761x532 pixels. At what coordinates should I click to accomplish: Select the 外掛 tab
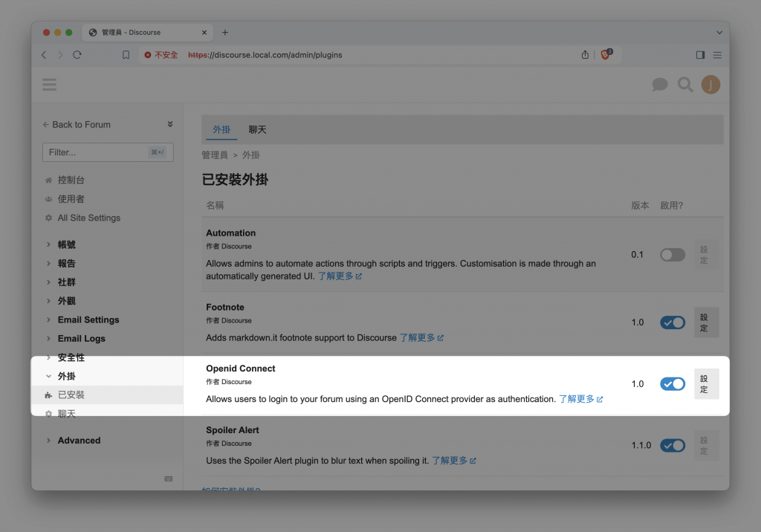(221, 129)
